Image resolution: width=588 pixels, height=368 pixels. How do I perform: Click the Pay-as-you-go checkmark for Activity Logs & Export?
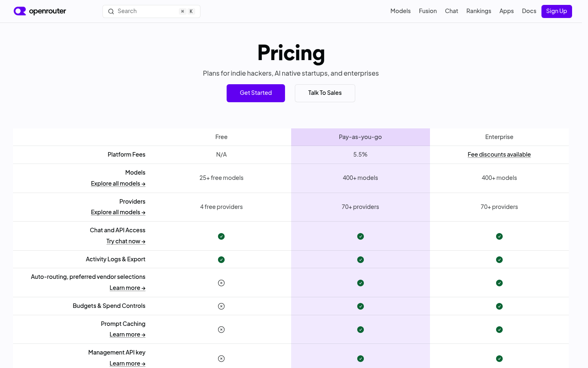coord(361,260)
